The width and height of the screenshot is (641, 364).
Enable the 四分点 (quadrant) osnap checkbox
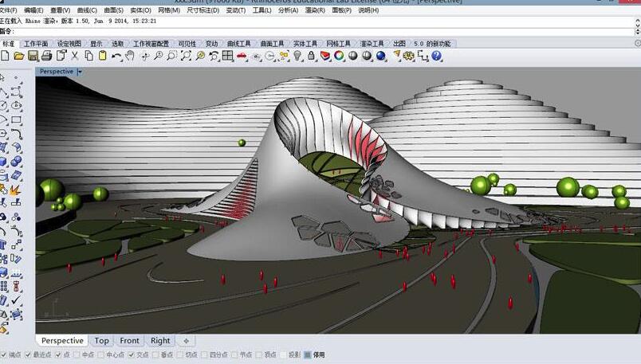coord(205,354)
